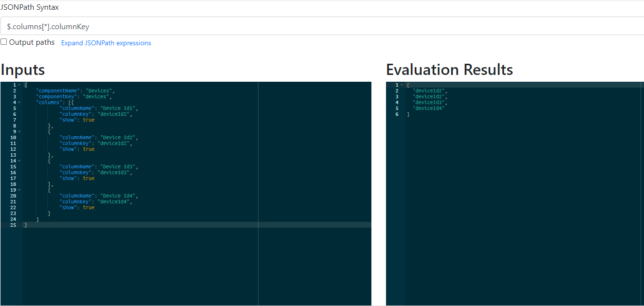
Task: Collapse the root JSON object in Inputs editor
Action: (19, 84)
